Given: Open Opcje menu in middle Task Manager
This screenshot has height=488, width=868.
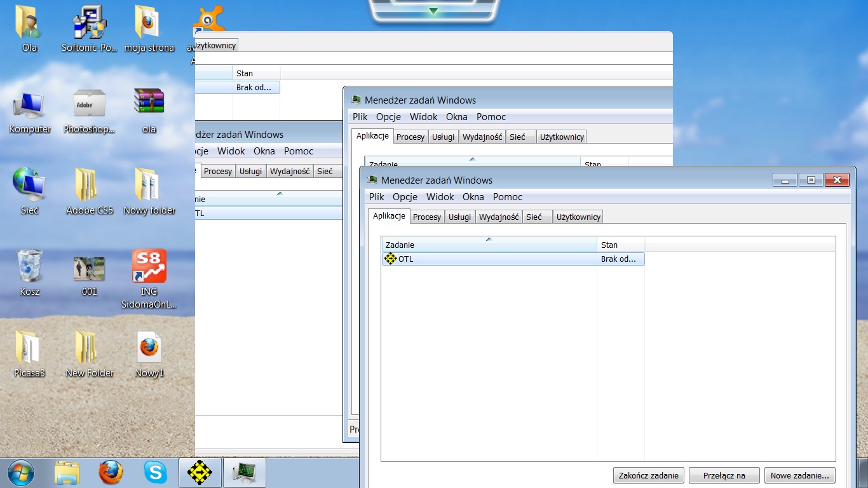Looking at the screenshot, I should [x=388, y=117].
